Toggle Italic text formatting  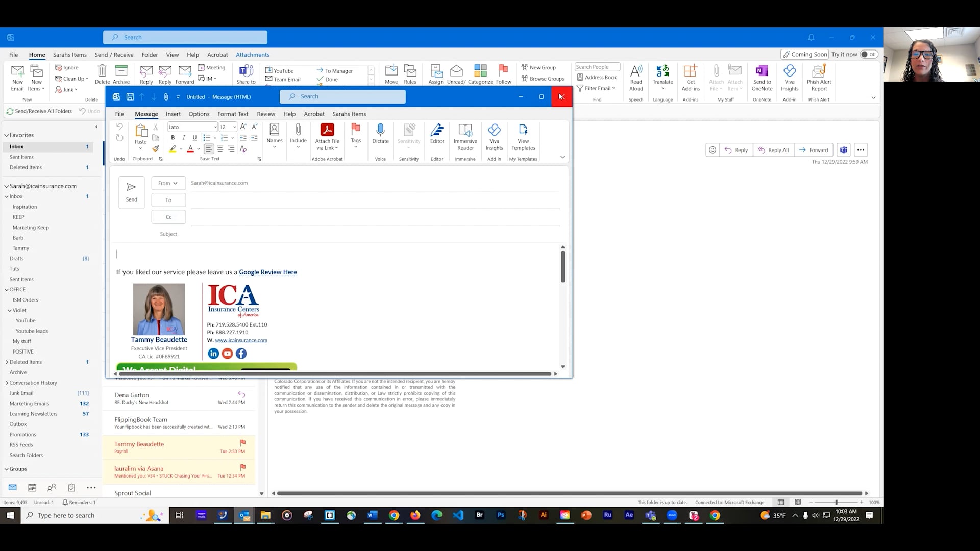[x=184, y=138]
